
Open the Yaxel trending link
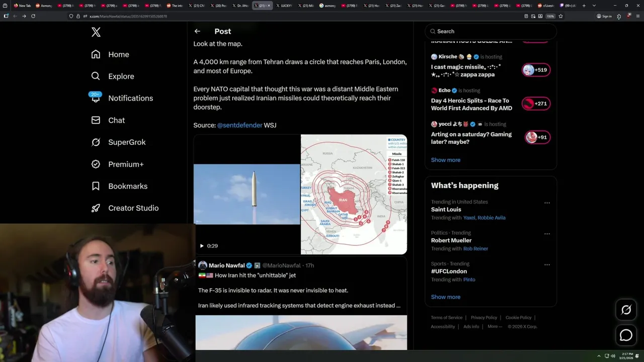pyautogui.click(x=469, y=218)
